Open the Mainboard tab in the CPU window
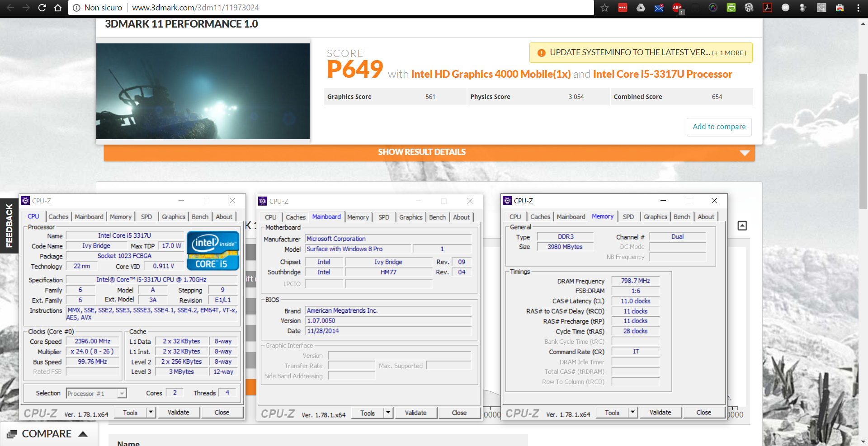The image size is (868, 446). pos(89,217)
